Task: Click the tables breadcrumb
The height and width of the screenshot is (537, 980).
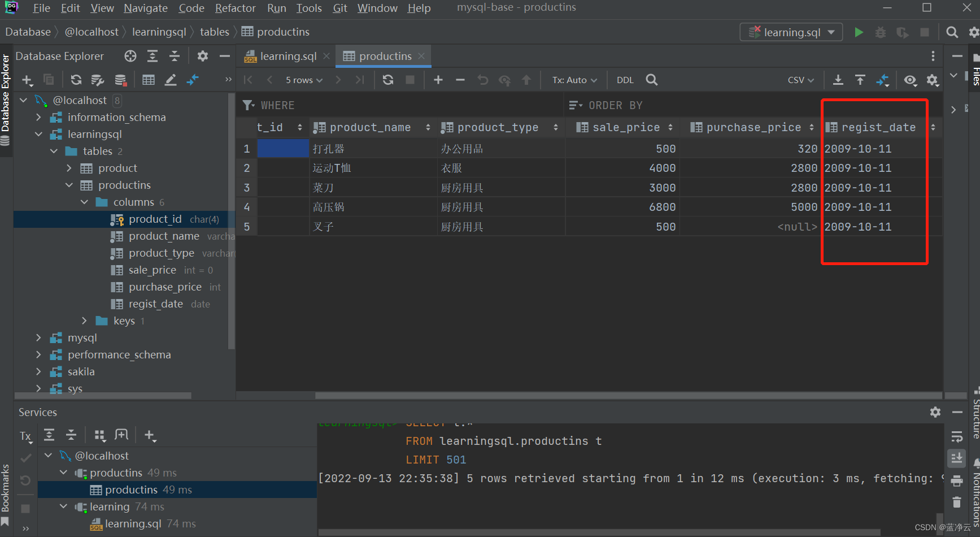Action: (215, 32)
